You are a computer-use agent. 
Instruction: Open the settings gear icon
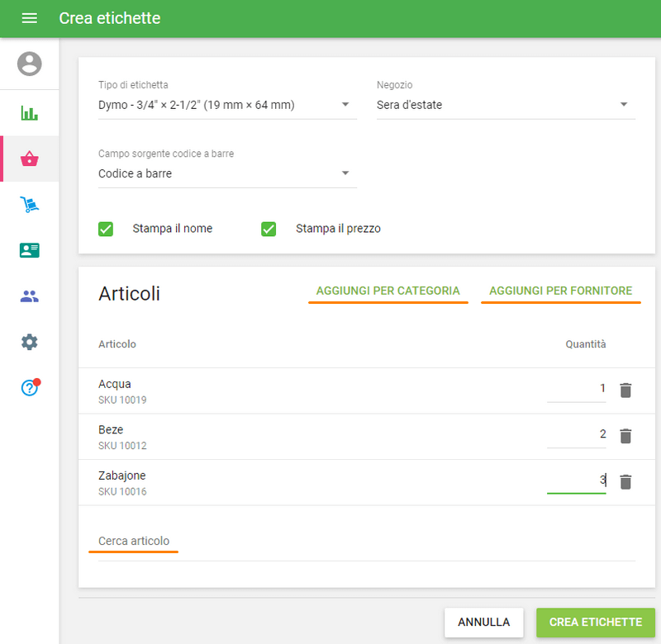tap(30, 342)
